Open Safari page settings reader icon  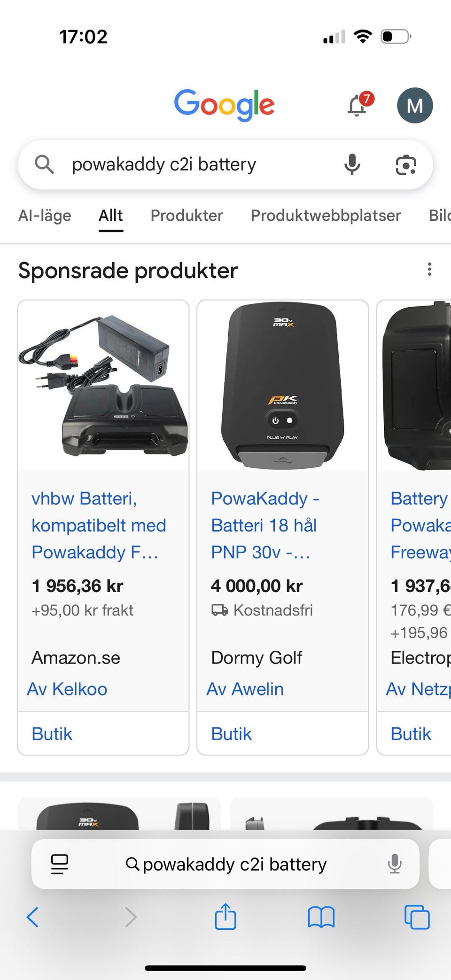60,864
